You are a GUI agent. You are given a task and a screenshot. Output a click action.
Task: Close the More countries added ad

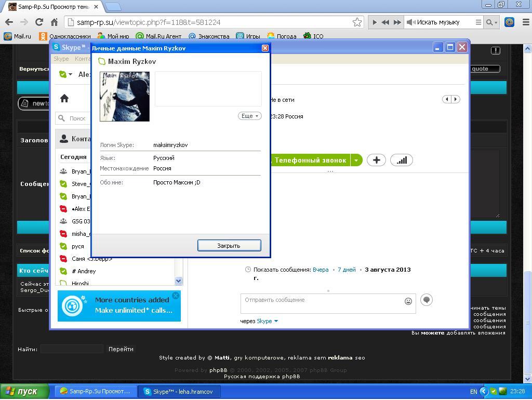click(x=176, y=296)
